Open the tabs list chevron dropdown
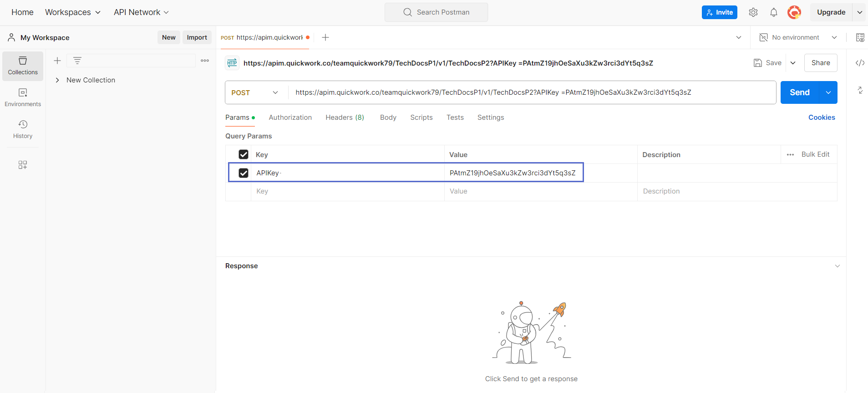The image size is (868, 393). (739, 37)
